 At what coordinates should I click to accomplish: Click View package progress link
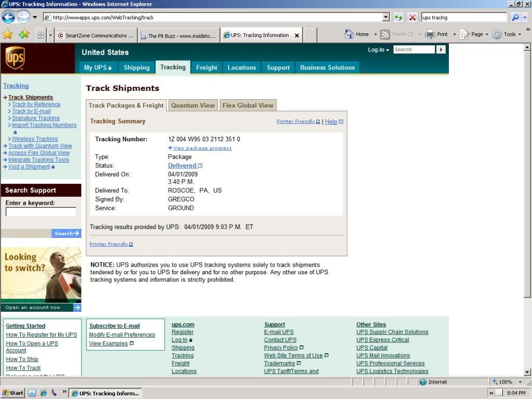(x=202, y=148)
